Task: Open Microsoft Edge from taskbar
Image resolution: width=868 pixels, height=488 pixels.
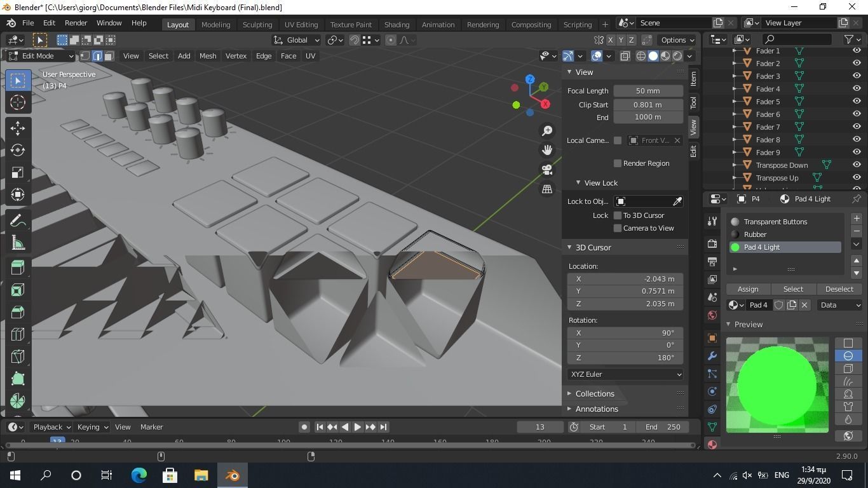Action: 139,475
